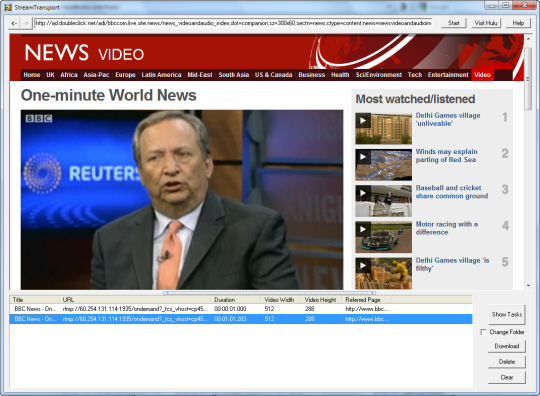Open the Entertainment nav tab
This screenshot has height=396, width=540.
448,75
